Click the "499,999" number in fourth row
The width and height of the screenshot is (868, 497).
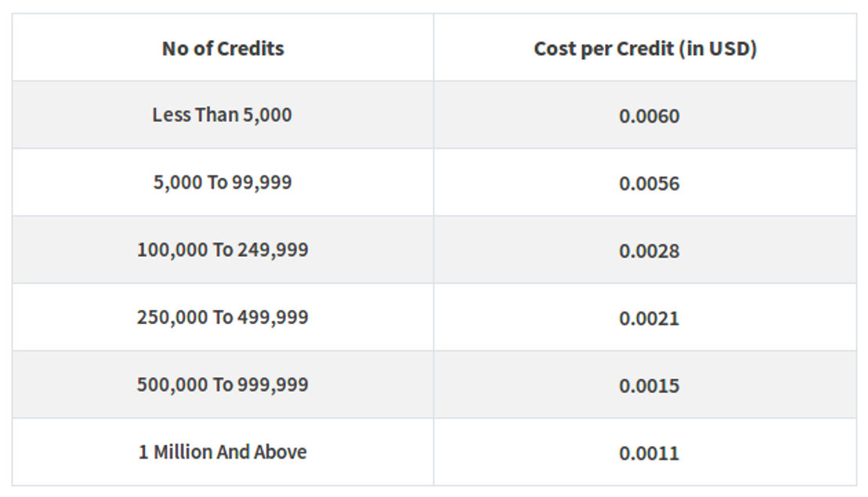(x=273, y=318)
